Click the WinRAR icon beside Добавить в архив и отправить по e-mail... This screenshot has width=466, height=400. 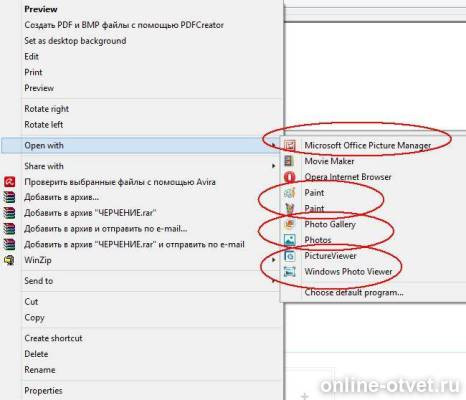coord(9,229)
